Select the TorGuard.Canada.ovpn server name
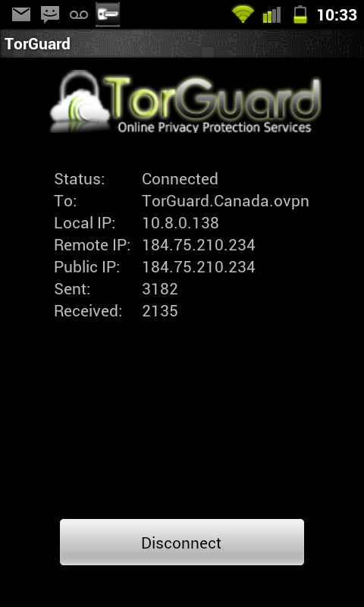The image size is (364, 607). (x=225, y=201)
